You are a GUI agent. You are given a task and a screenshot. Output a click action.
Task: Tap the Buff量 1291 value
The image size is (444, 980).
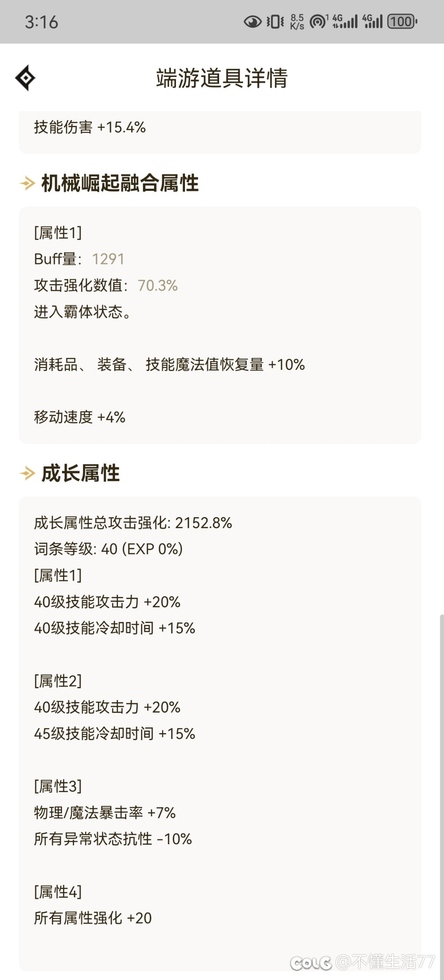tap(108, 259)
